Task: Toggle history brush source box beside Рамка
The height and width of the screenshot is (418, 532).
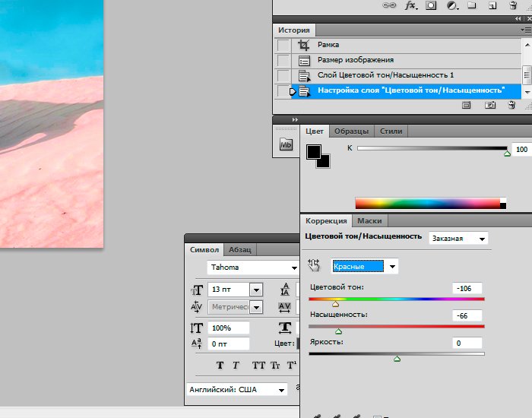Action: 283,46
